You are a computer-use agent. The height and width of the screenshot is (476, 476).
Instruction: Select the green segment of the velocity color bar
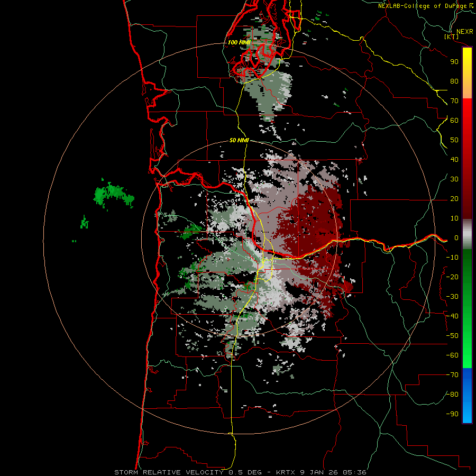click(x=467, y=308)
